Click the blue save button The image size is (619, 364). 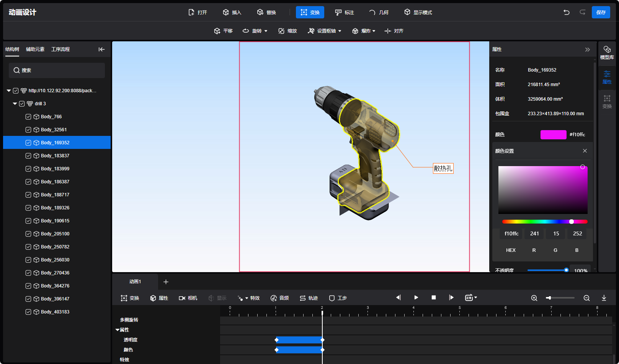click(601, 12)
